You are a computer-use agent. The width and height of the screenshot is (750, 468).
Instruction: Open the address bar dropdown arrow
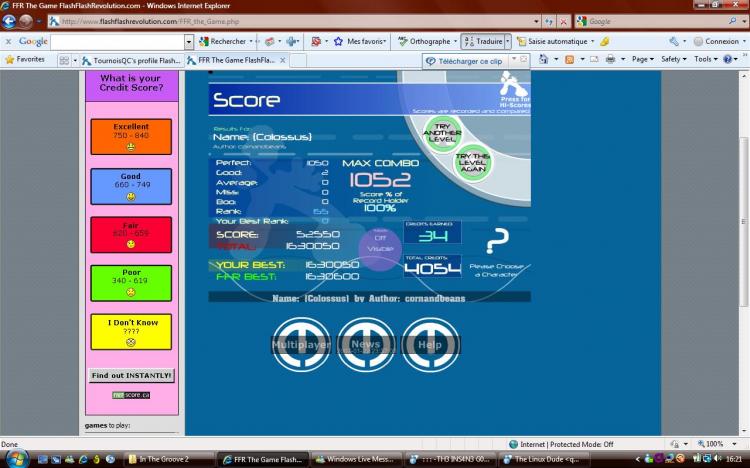tap(536, 22)
